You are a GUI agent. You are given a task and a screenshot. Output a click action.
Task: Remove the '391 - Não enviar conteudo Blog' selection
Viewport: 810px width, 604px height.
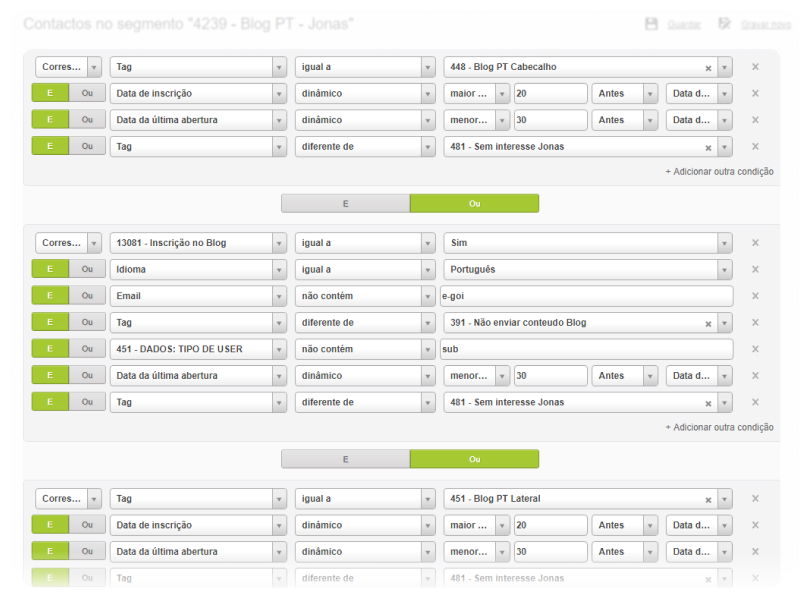(x=708, y=323)
